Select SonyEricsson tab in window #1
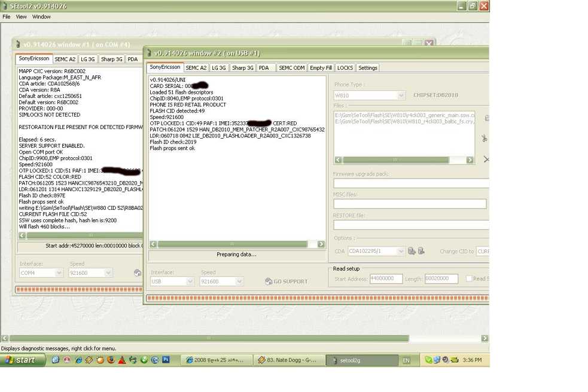 tap(33, 59)
